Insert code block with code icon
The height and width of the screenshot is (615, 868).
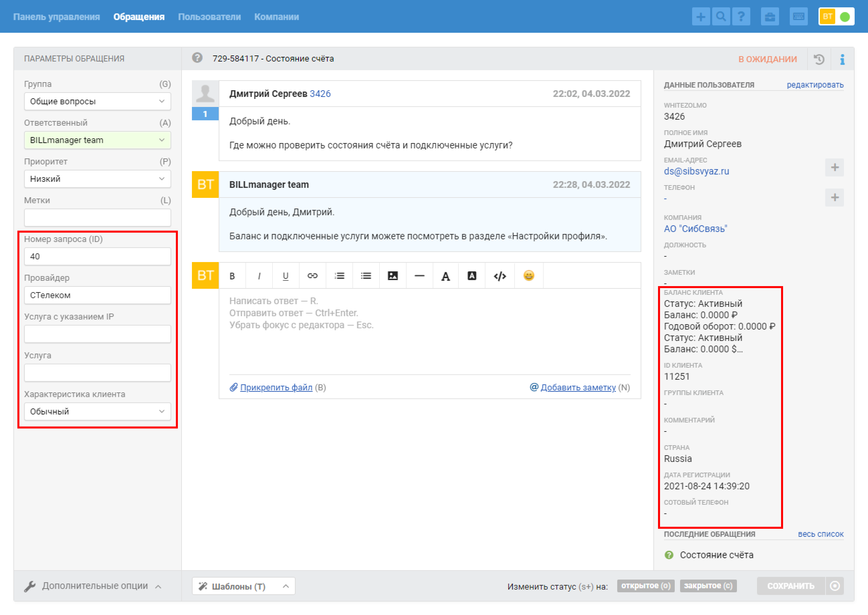500,276
